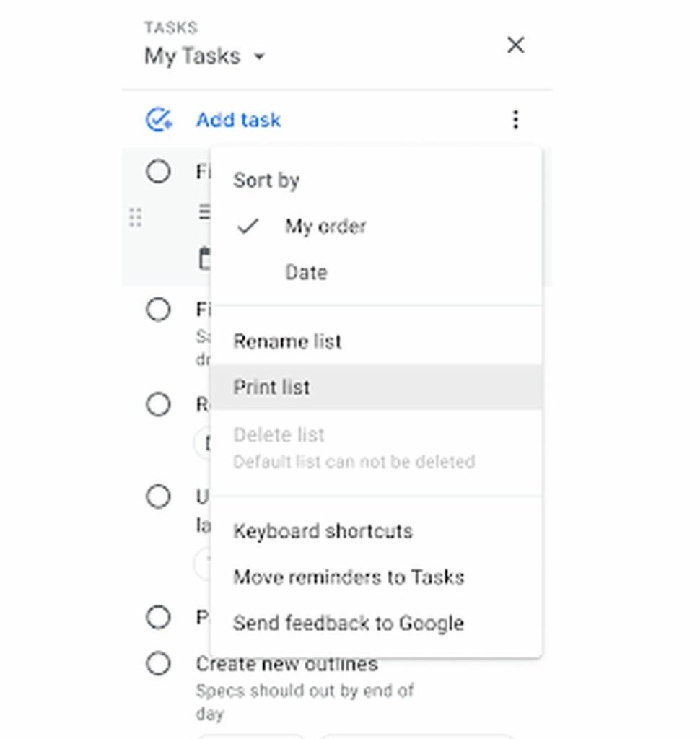Close the Tasks panel with the X
The image size is (700, 739).
(515, 45)
